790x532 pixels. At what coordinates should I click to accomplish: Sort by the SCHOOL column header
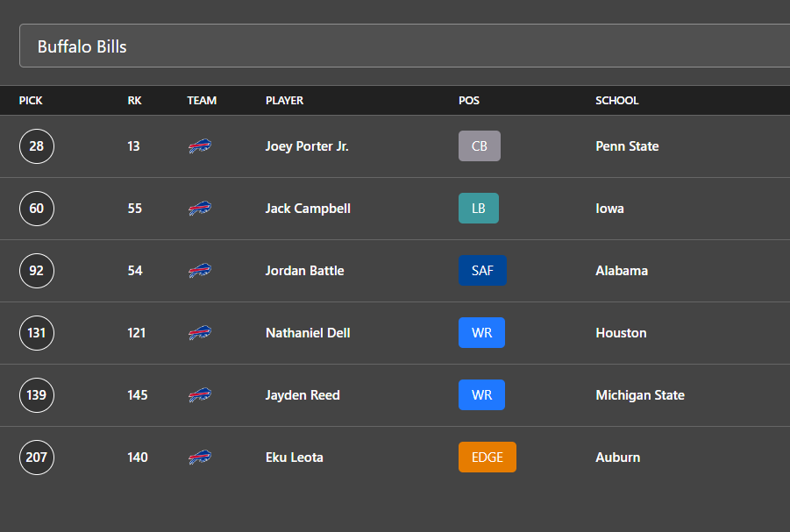coord(617,100)
